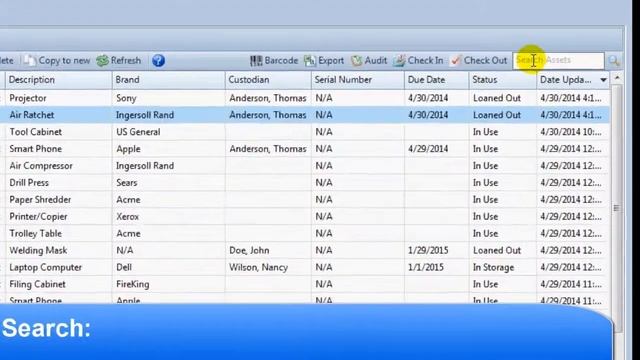Sort by Due Date column header
Image resolution: width=640 pixels, height=360 pixels.
coord(437,80)
